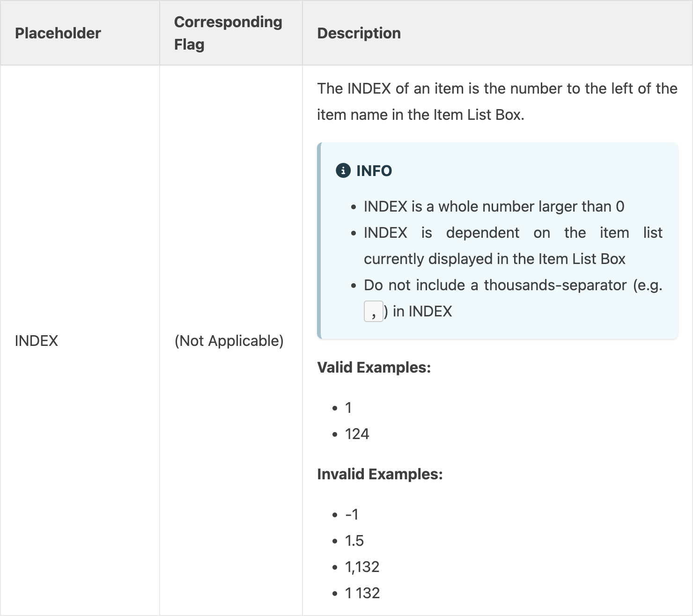Click the "Placeholder" column header
This screenshot has height=616, width=693.
[58, 33]
